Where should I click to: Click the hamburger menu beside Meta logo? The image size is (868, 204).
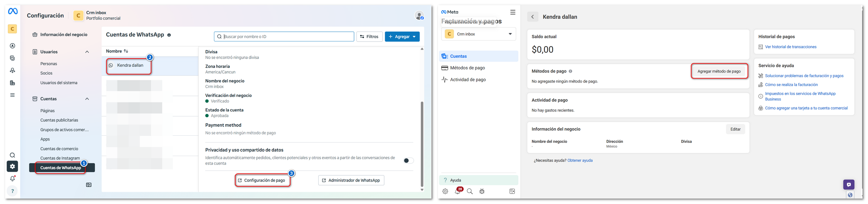tap(513, 12)
